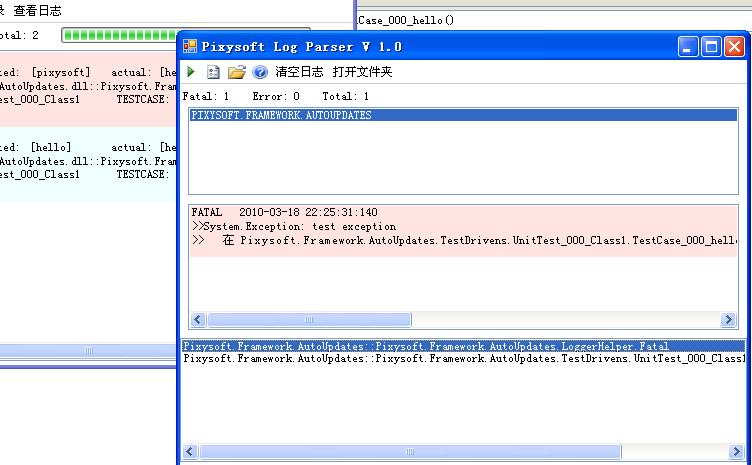This screenshot has width=752, height=465.
Task: Open help with blue question mark icon
Action: [260, 72]
